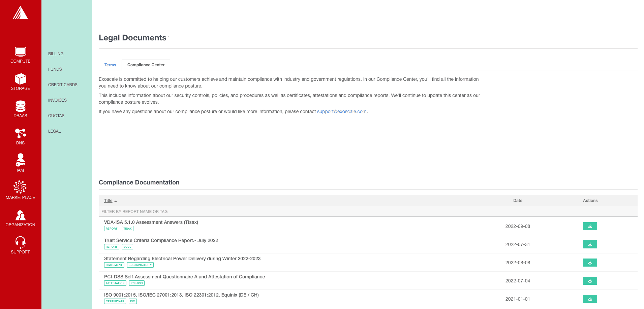Click the support@exoscale.com email link
644x309 pixels.
click(342, 111)
